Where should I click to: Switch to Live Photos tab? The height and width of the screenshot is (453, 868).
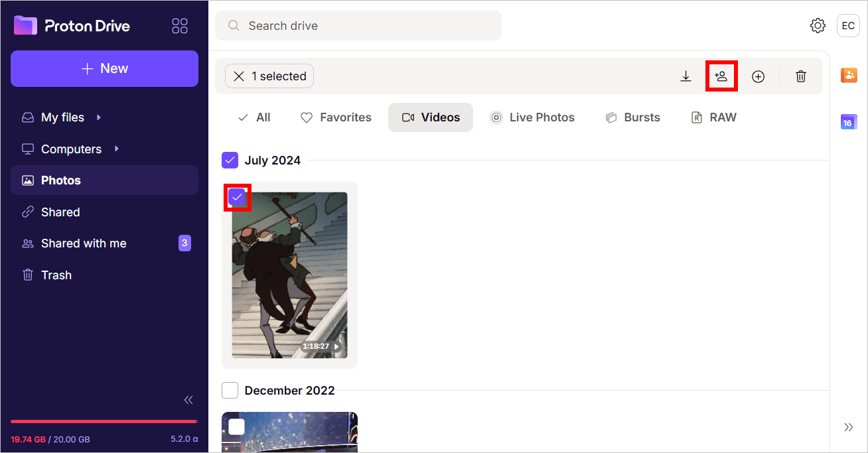[532, 117]
